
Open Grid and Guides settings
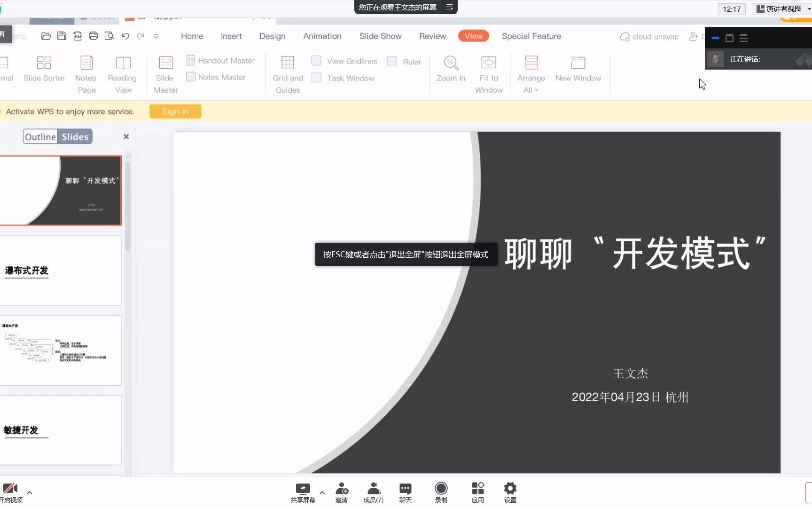click(x=288, y=74)
